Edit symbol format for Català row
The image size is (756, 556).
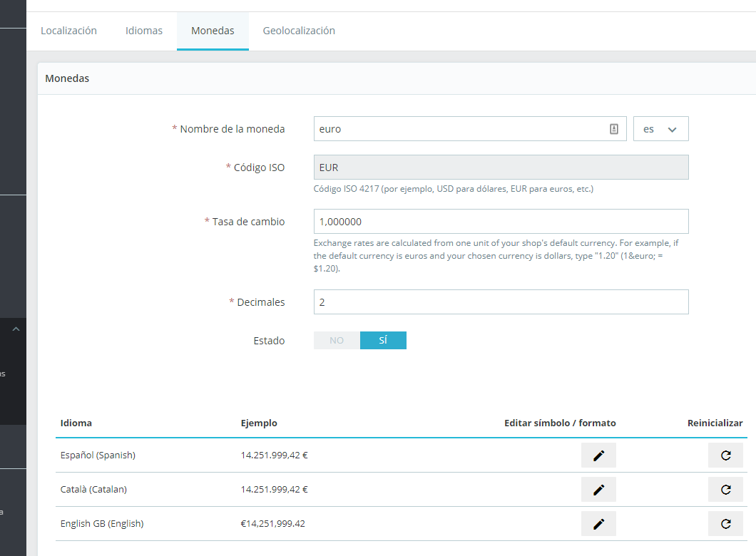coord(598,490)
